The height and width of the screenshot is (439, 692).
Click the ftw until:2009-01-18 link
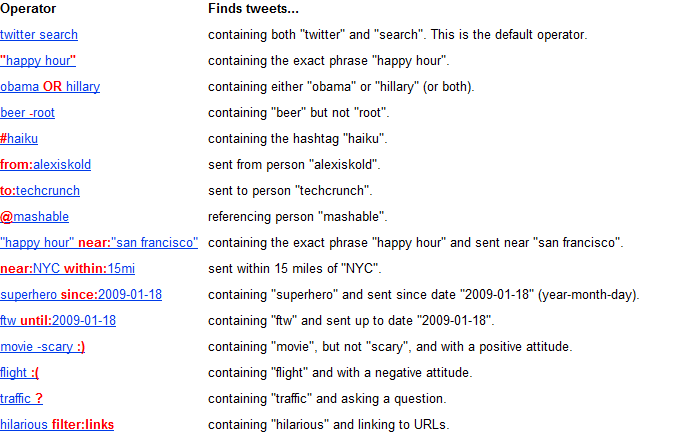pos(58,321)
